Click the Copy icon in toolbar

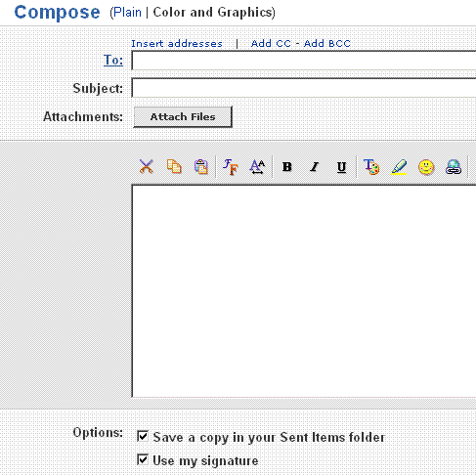[x=174, y=167]
